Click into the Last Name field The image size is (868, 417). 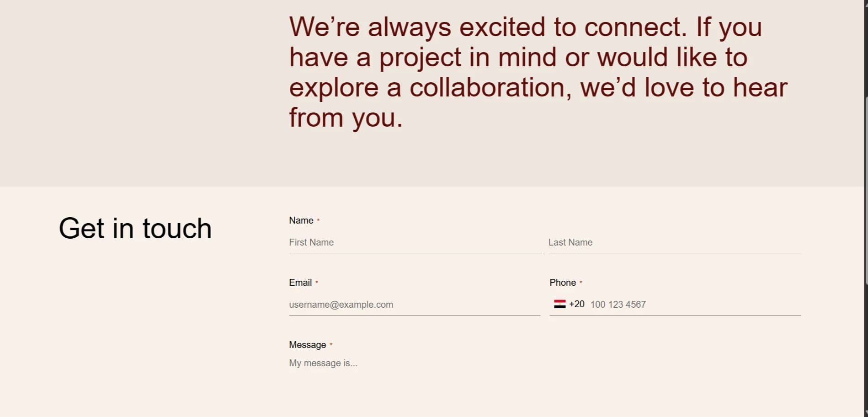coord(674,243)
